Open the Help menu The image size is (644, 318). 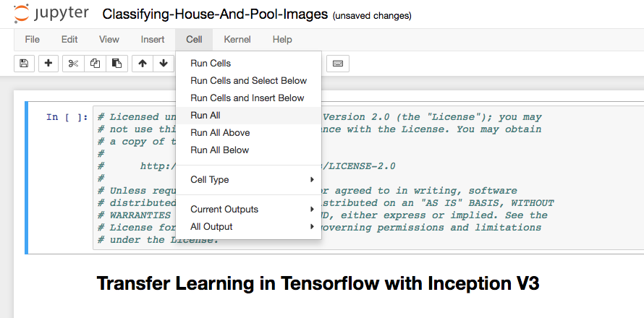coord(282,40)
